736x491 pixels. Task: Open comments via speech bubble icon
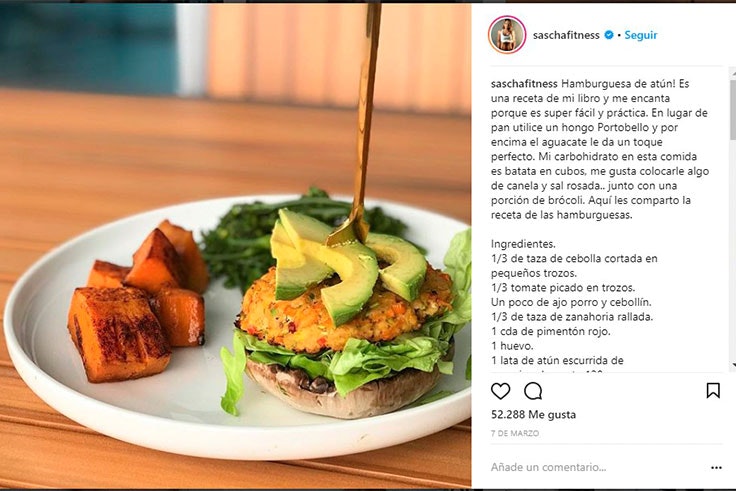(x=533, y=391)
